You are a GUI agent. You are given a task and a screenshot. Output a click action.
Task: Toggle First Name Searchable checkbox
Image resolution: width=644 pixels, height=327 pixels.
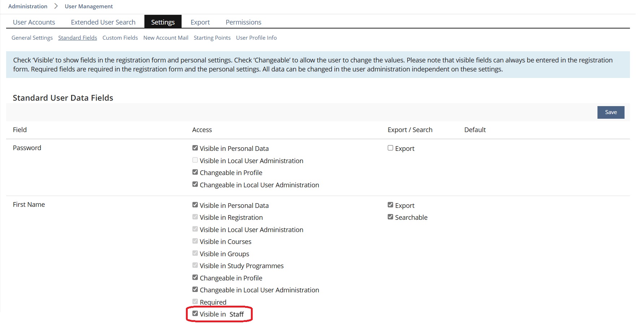[390, 217]
